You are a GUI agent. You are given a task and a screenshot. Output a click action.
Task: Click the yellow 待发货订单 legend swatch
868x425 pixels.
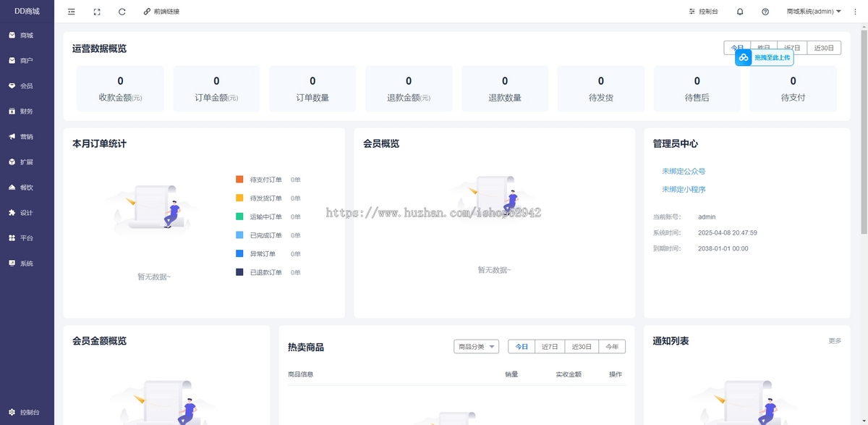(x=239, y=198)
